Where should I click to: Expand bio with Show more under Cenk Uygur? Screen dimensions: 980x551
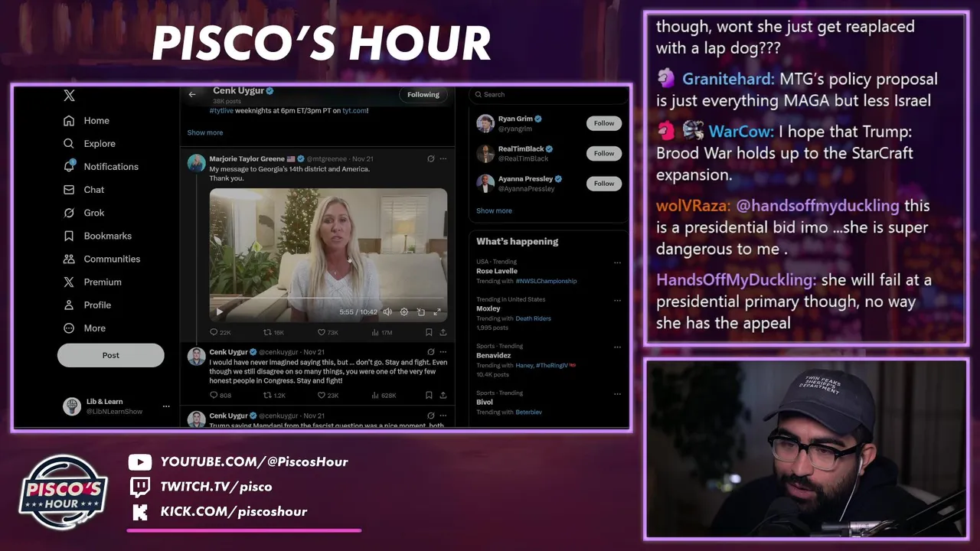click(x=205, y=132)
